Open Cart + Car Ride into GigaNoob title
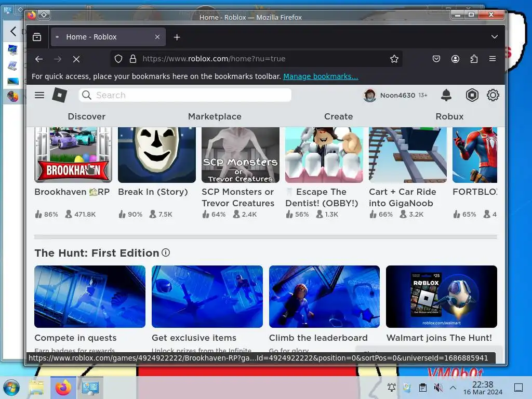Image resolution: width=532 pixels, height=399 pixels. pos(403,197)
